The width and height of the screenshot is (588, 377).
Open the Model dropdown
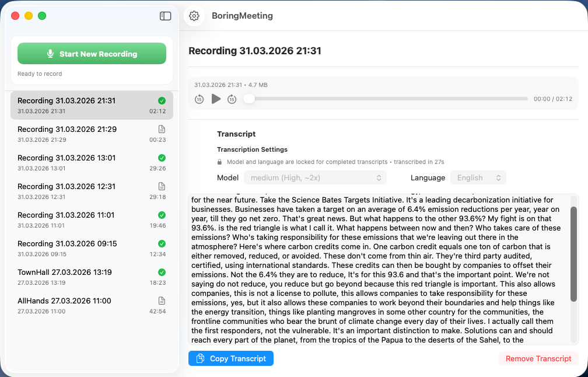(x=314, y=177)
